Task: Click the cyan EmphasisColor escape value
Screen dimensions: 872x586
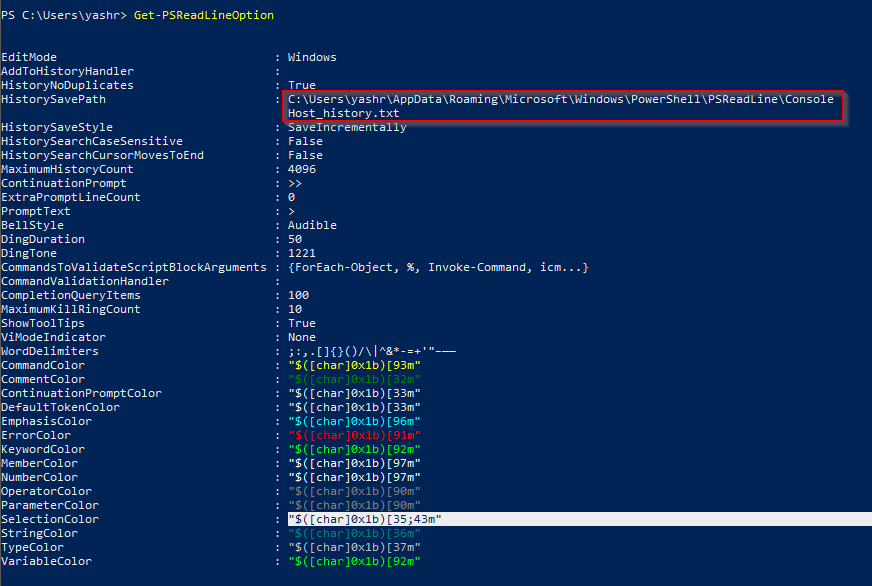Action: click(x=354, y=422)
